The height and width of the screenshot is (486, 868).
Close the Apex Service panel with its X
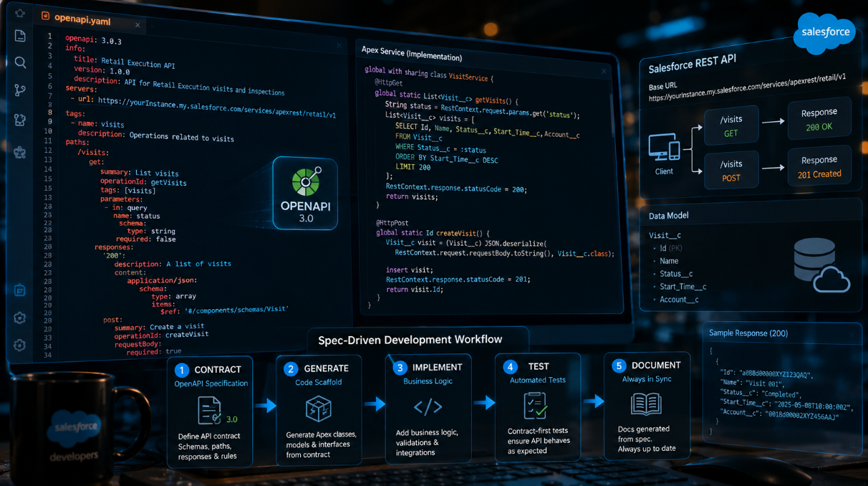click(x=604, y=71)
